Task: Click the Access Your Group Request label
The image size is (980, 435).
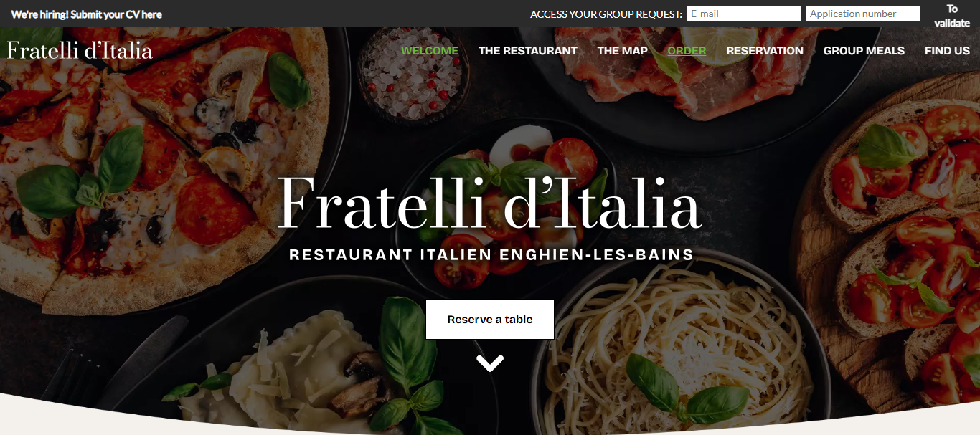Action: click(x=606, y=14)
